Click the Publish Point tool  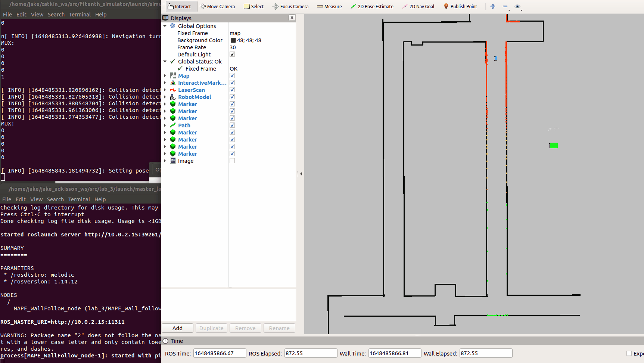[x=460, y=6]
